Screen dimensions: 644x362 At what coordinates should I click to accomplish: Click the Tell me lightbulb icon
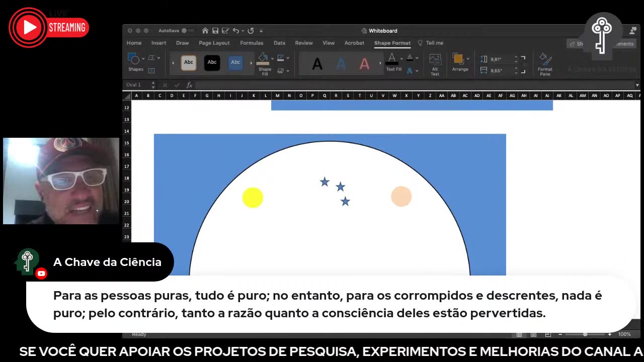tap(420, 43)
